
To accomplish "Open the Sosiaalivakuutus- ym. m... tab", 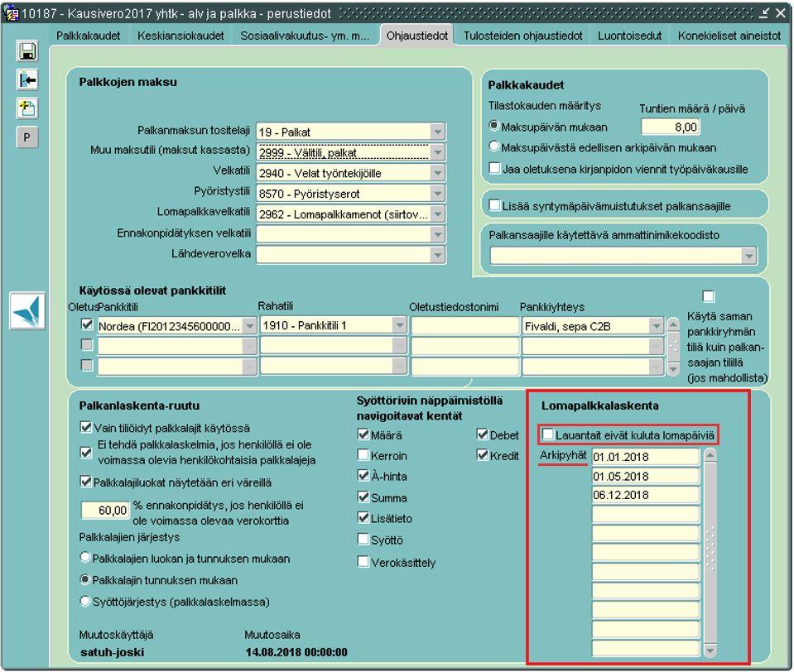I will click(305, 36).
